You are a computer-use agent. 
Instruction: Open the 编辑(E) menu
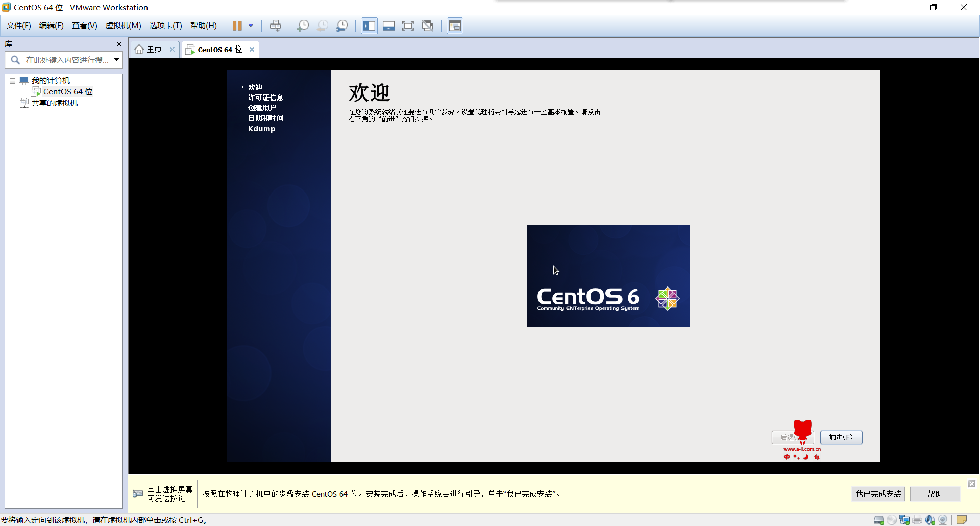pos(52,26)
